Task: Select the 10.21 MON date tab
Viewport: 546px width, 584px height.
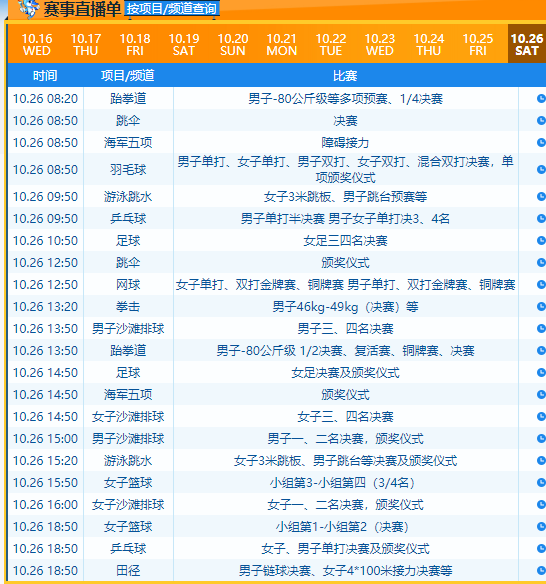Action: pyautogui.click(x=282, y=44)
